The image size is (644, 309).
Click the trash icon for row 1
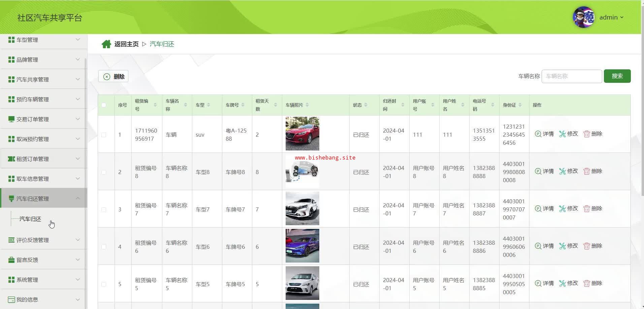[x=586, y=134]
